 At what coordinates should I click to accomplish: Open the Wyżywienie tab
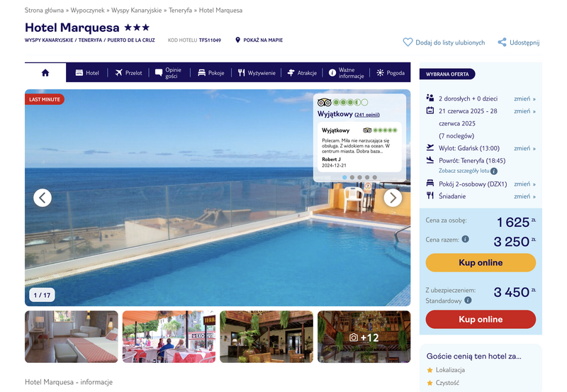coord(257,73)
